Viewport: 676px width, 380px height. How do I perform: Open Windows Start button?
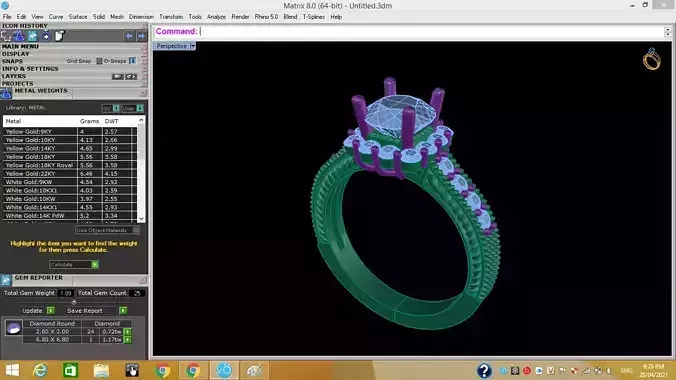13,370
